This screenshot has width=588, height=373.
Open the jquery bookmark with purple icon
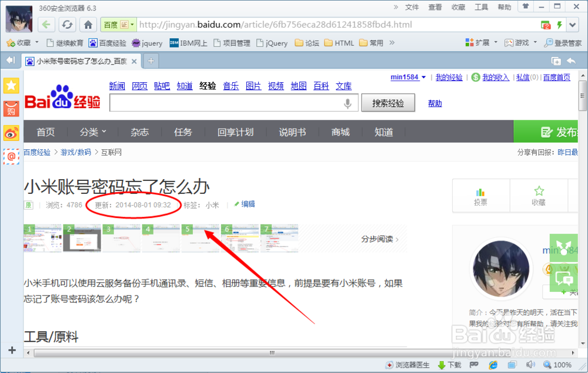coord(147,43)
